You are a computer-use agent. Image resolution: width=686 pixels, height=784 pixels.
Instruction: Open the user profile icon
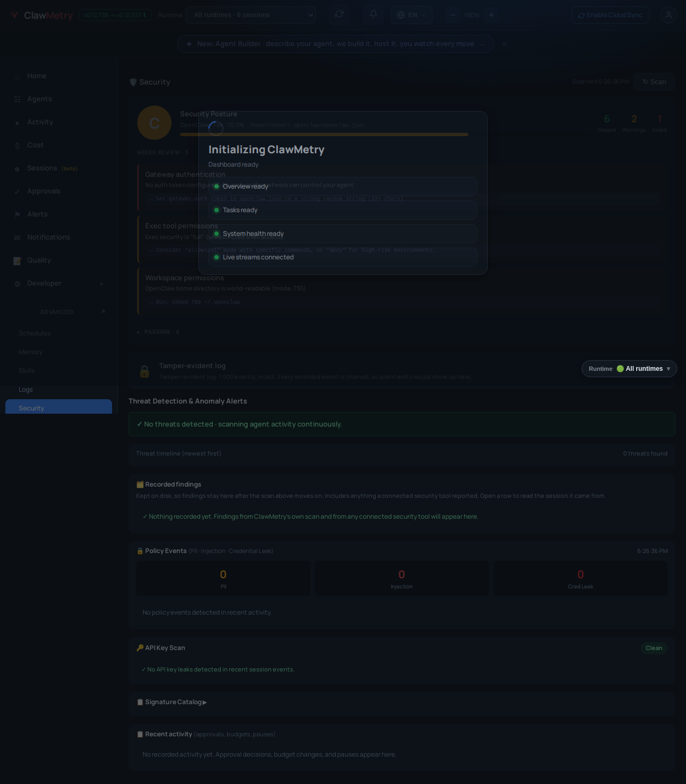pyautogui.click(x=669, y=15)
